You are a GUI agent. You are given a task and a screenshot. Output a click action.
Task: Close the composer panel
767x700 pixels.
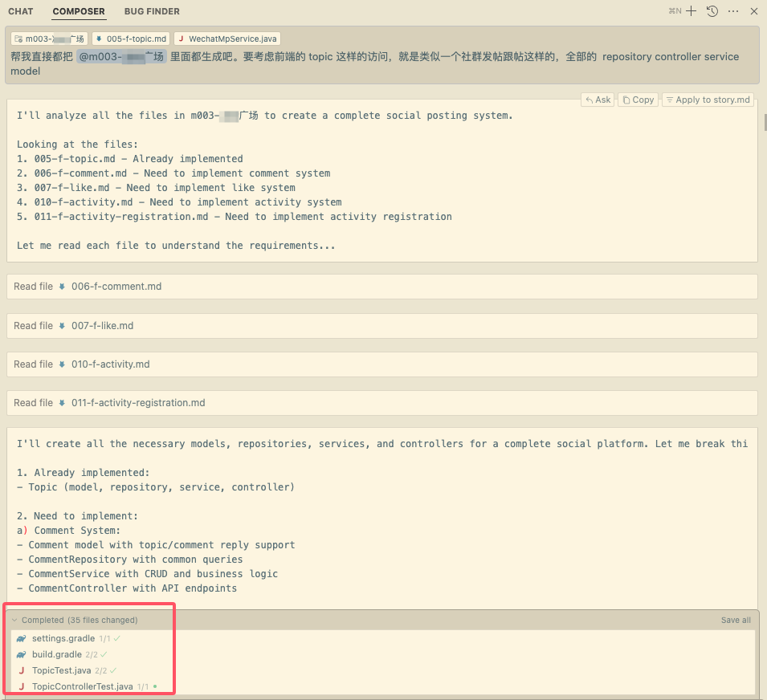[x=754, y=11]
